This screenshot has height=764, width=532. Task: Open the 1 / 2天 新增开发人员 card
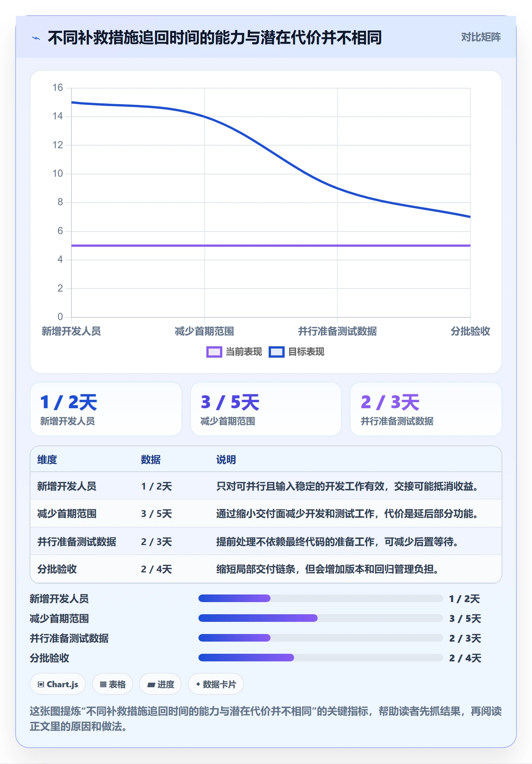[x=106, y=409]
